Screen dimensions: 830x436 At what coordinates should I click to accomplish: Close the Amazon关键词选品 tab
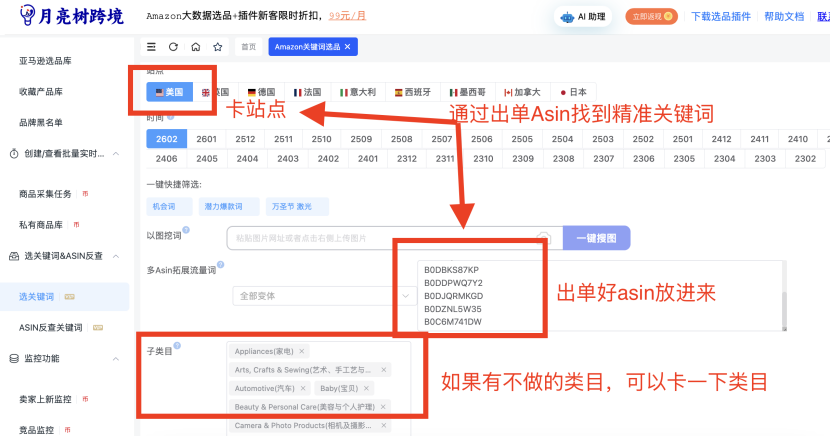[347, 47]
